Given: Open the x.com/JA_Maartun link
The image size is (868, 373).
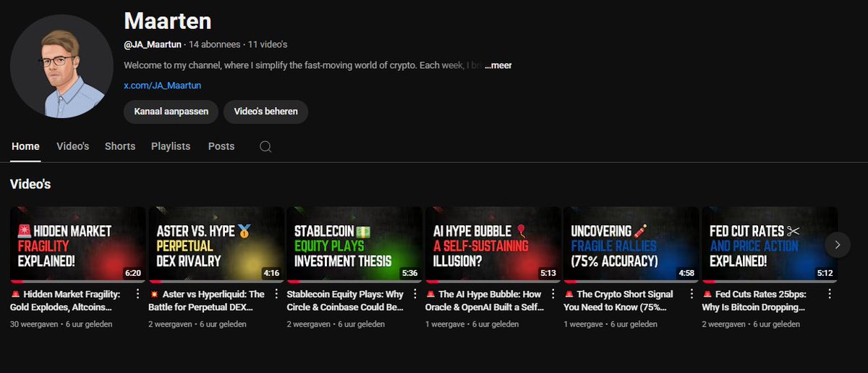Looking at the screenshot, I should [163, 85].
